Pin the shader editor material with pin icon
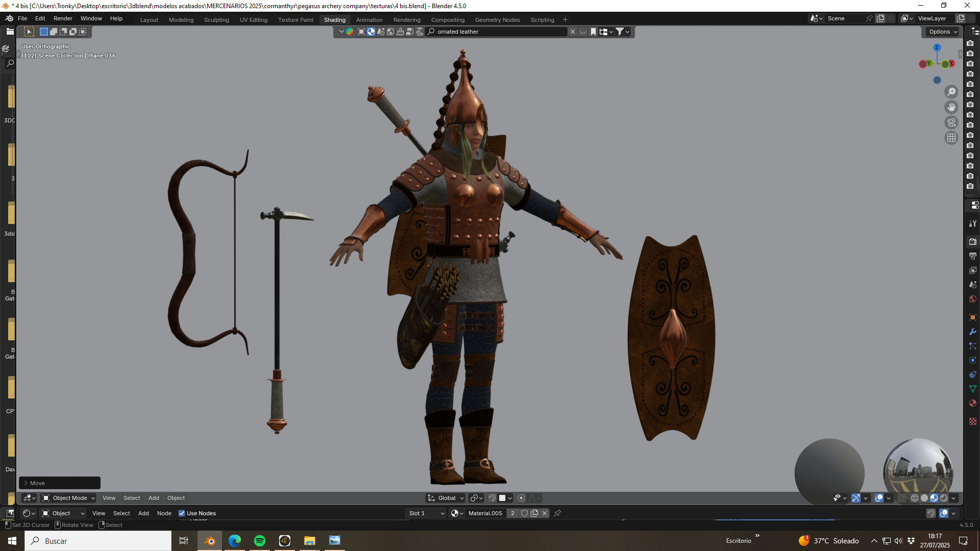The image size is (980, 551). point(557,513)
